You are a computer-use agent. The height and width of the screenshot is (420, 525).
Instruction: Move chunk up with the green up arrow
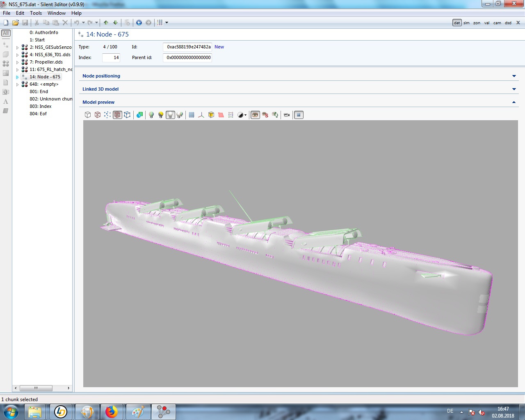pyautogui.click(x=106, y=23)
